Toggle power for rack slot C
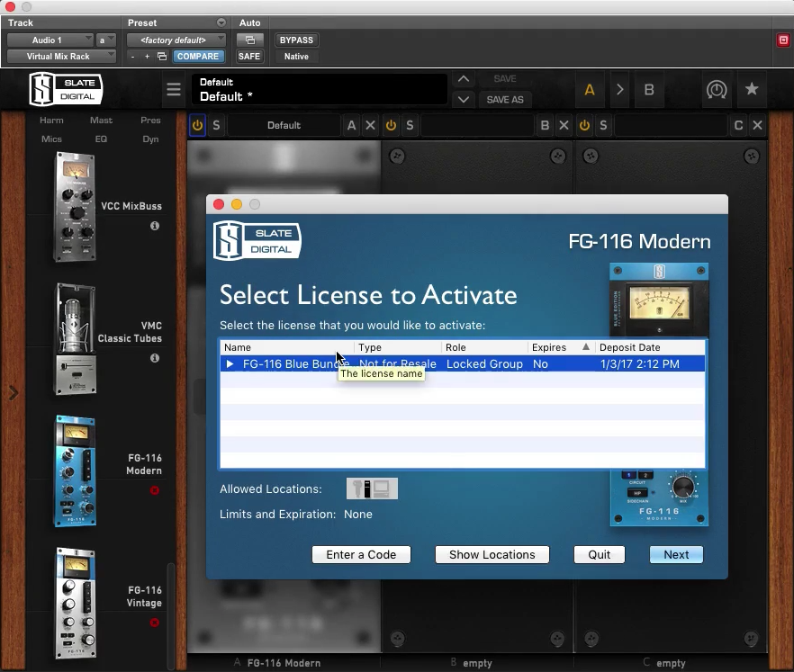The width and height of the screenshot is (794, 672). click(584, 125)
